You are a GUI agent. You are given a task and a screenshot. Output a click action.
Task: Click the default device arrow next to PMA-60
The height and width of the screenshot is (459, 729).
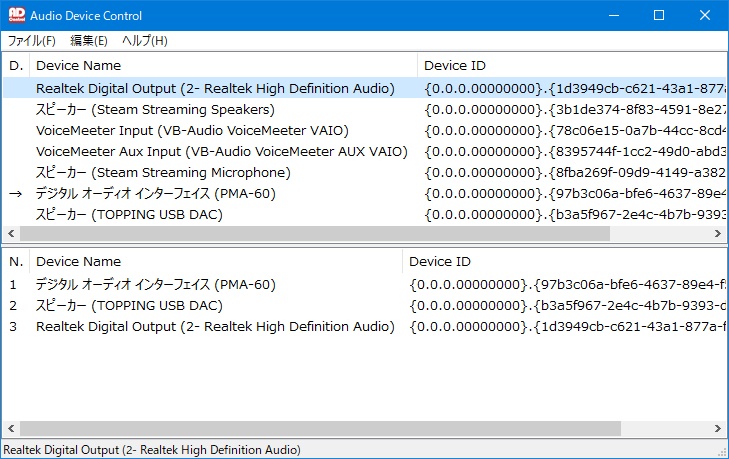point(16,194)
